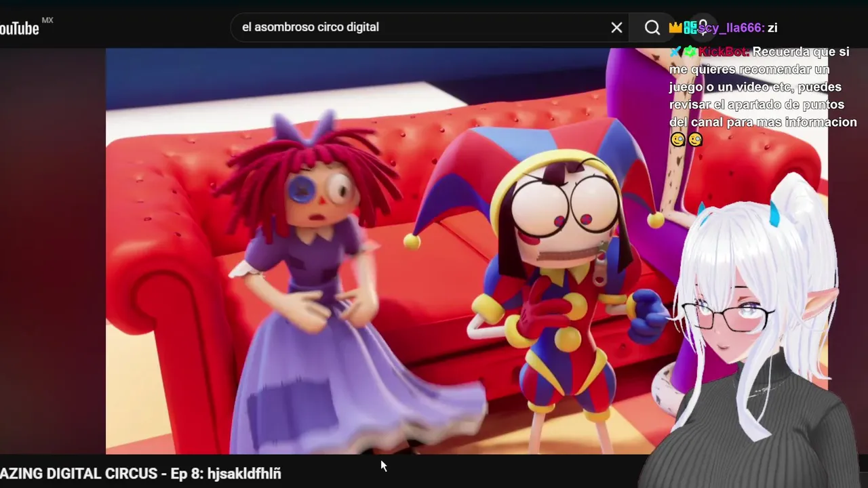The height and width of the screenshot is (488, 868).
Task: Click the chat username ending in 'lla666'
Action: pos(731,28)
